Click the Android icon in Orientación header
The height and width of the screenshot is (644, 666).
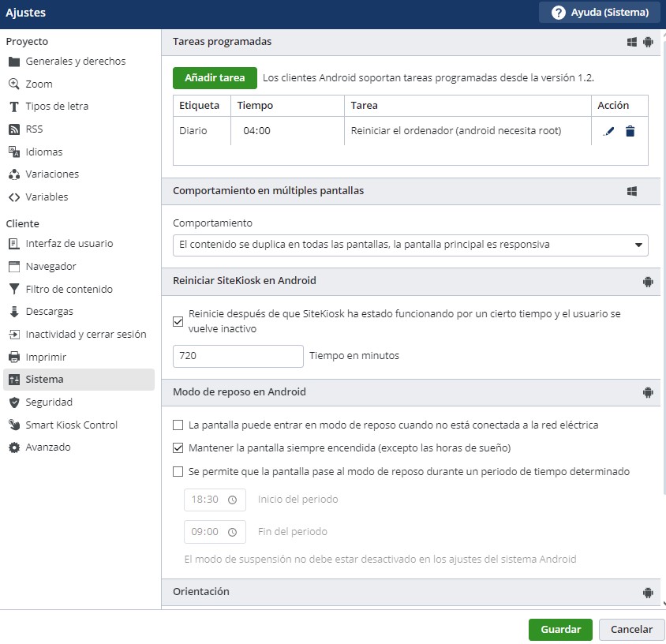click(648, 592)
